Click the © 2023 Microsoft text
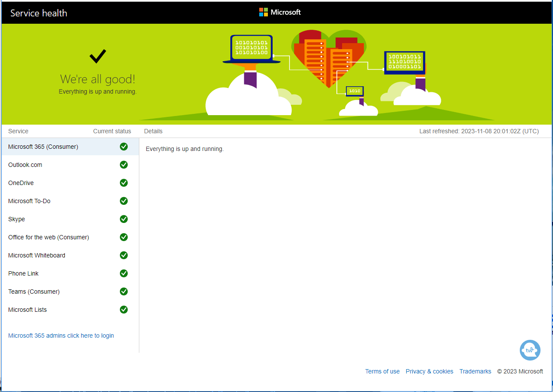This screenshot has height=392, width=553. pos(520,371)
